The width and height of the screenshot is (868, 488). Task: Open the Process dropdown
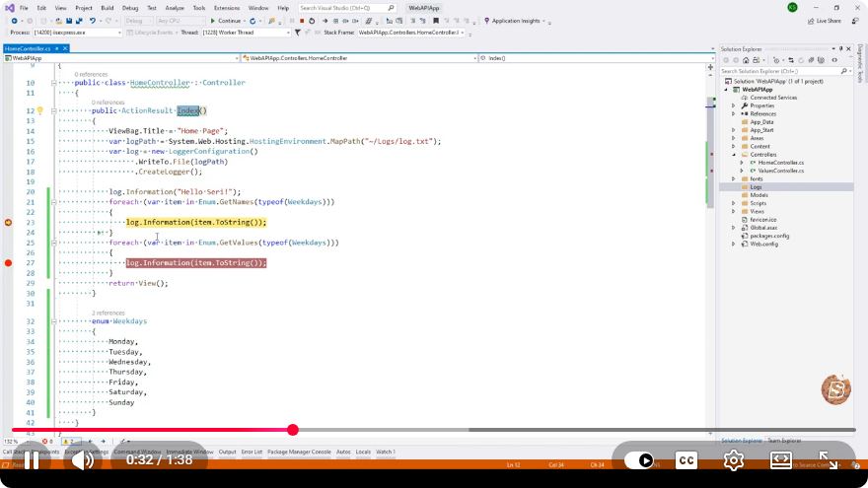[77, 33]
